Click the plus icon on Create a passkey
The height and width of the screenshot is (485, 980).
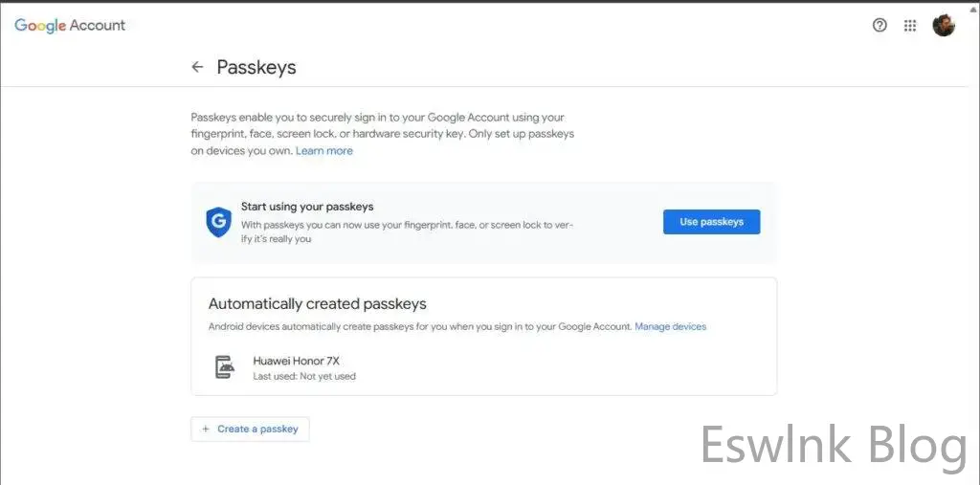coord(206,430)
